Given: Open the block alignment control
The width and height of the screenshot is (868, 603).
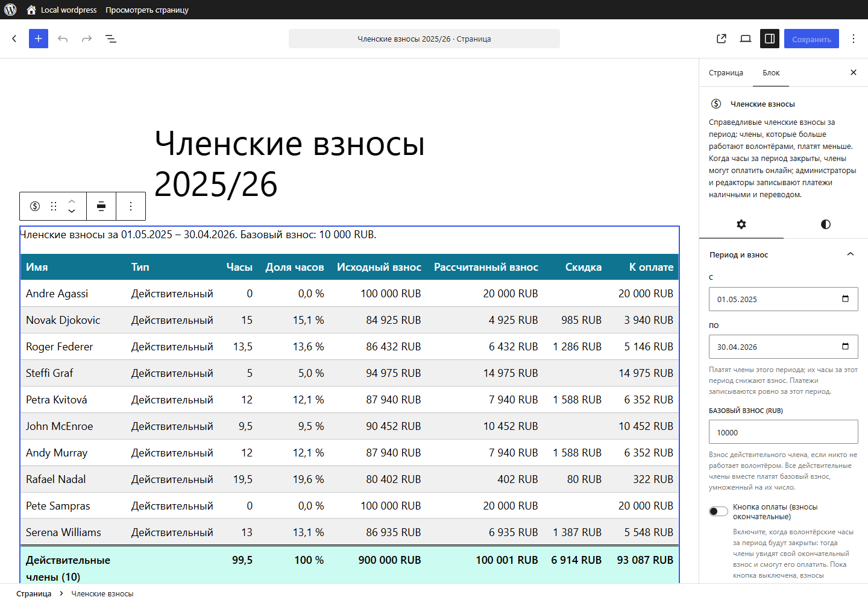Looking at the screenshot, I should pos(101,206).
